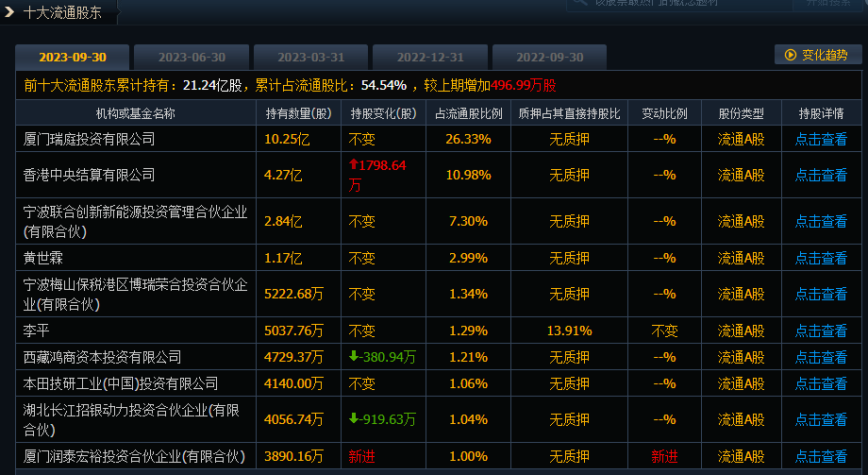
Task: Open 点击查看 for 黄世霖
Action: click(x=821, y=258)
